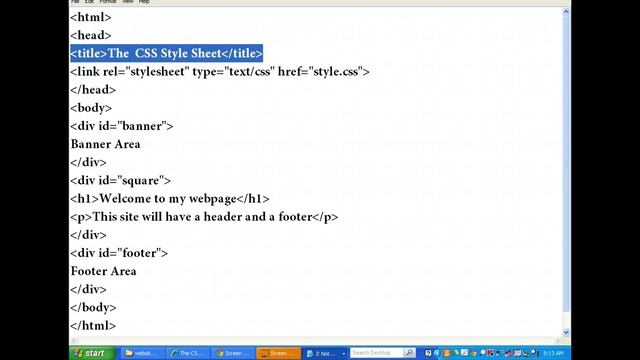Open the View menu in Notepad
The height and width of the screenshot is (360, 640).
pyautogui.click(x=128, y=2)
